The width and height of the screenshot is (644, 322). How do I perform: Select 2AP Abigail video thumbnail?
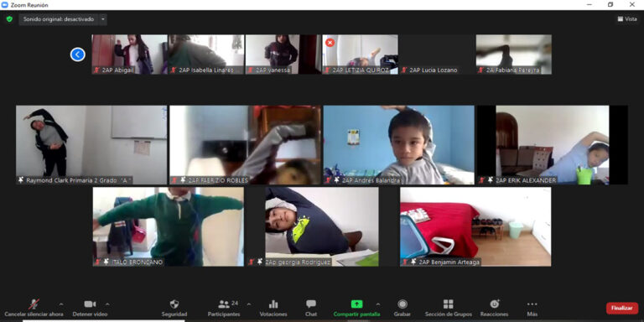click(129, 55)
